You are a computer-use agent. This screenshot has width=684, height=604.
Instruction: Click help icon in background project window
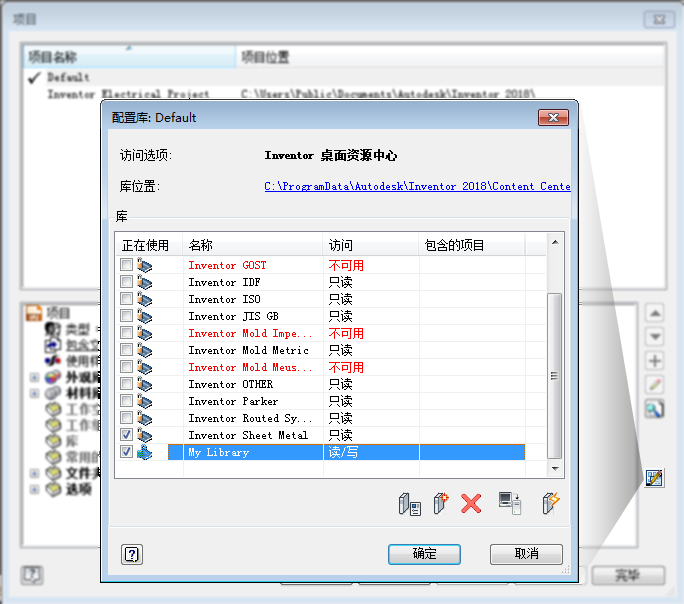(32, 575)
